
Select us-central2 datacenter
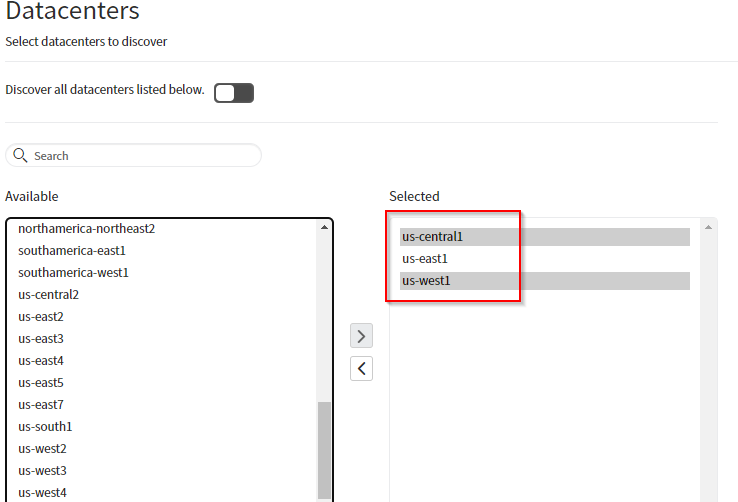point(49,295)
